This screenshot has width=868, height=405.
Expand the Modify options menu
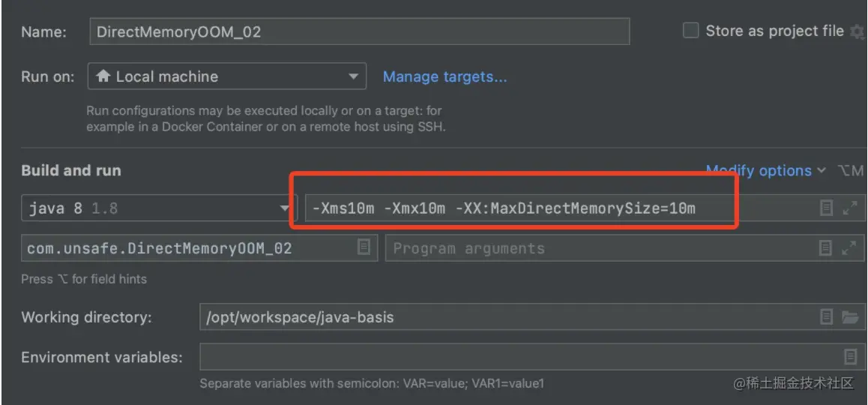click(x=766, y=171)
